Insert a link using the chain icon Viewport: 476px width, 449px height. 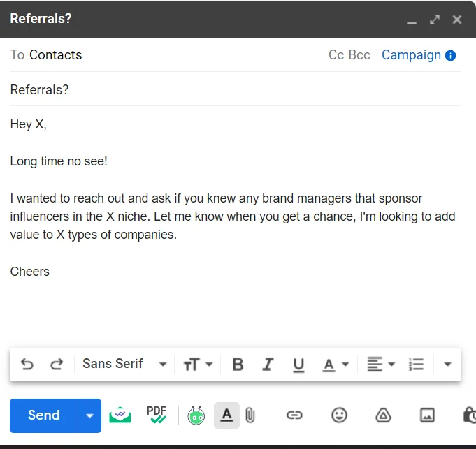click(294, 415)
